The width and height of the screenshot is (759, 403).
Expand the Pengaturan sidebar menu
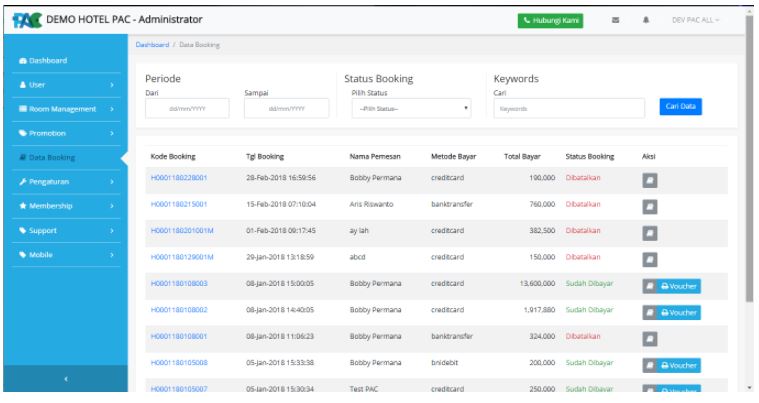tap(66, 182)
